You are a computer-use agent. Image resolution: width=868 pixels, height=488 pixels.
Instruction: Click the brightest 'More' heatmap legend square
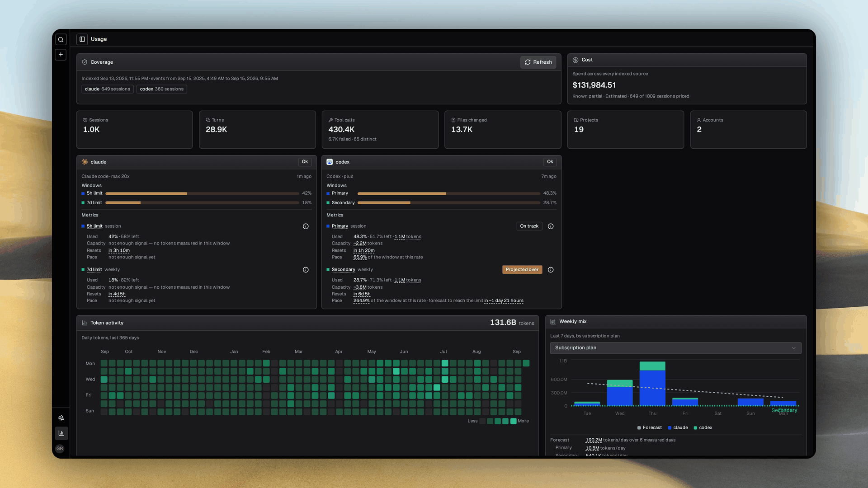click(514, 421)
